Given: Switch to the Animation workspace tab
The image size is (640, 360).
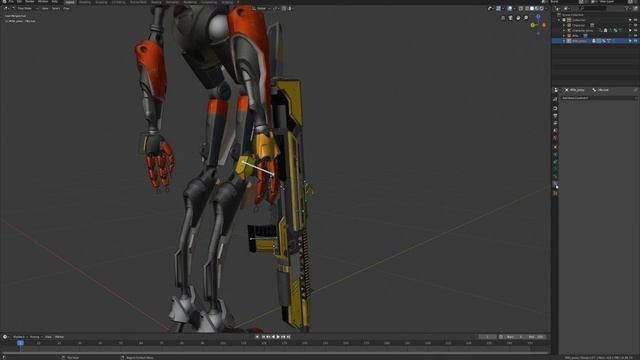Looking at the screenshot, I should click(x=172, y=2).
